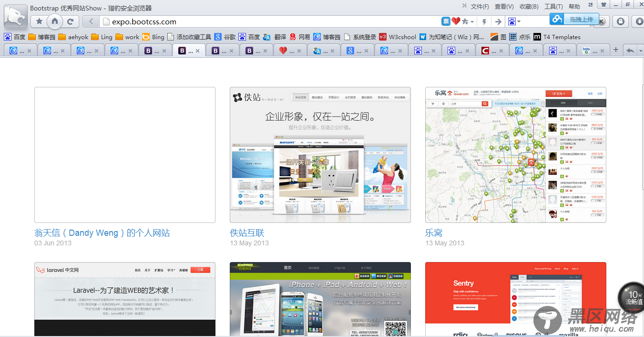Expand the work bookmark folder
The height and width of the screenshot is (337, 644).
click(127, 37)
